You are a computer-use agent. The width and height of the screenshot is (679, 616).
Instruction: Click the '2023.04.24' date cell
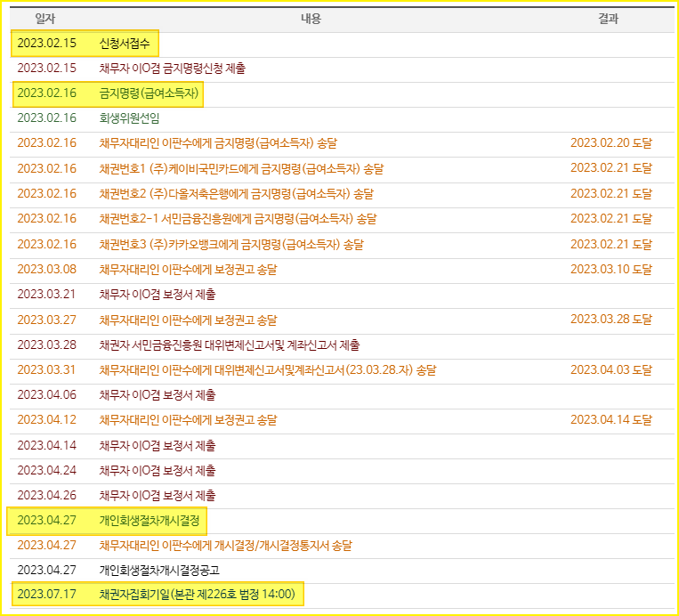coord(47,470)
